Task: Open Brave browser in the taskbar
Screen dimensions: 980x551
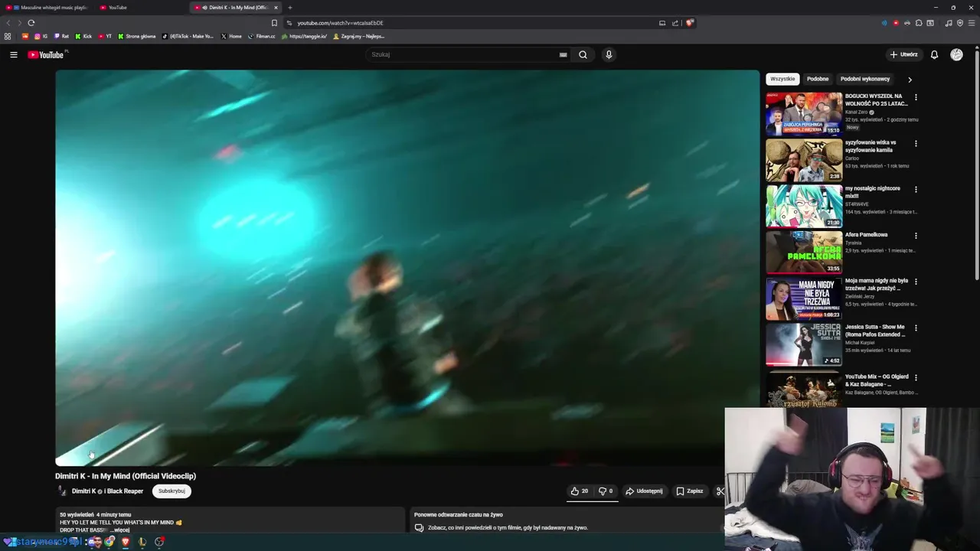Action: [126, 542]
